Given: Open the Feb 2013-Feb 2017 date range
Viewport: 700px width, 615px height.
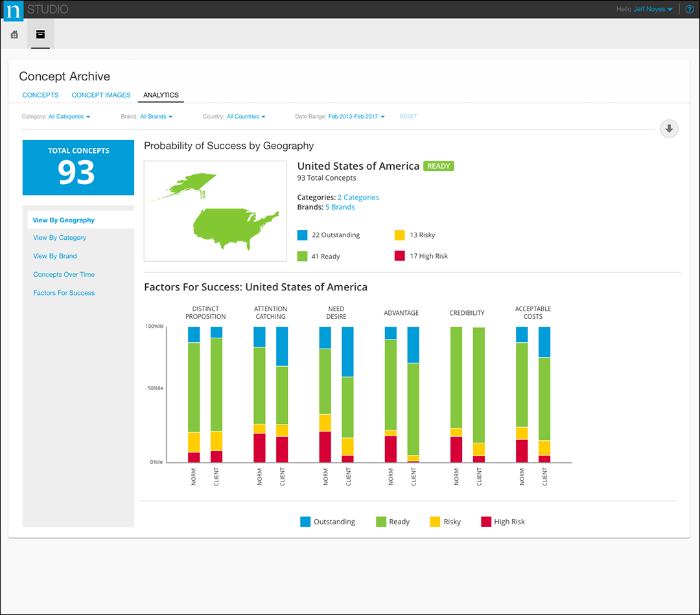Looking at the screenshot, I should point(356,117).
